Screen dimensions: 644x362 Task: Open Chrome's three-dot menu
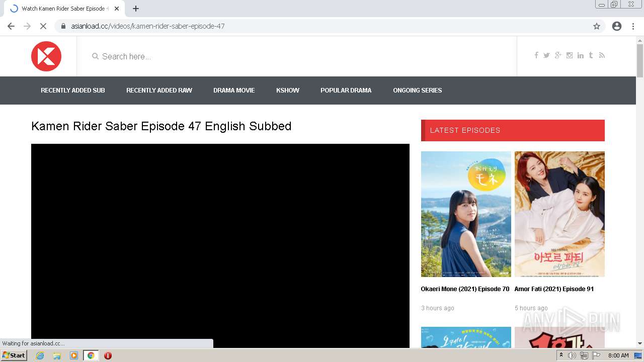tap(633, 26)
